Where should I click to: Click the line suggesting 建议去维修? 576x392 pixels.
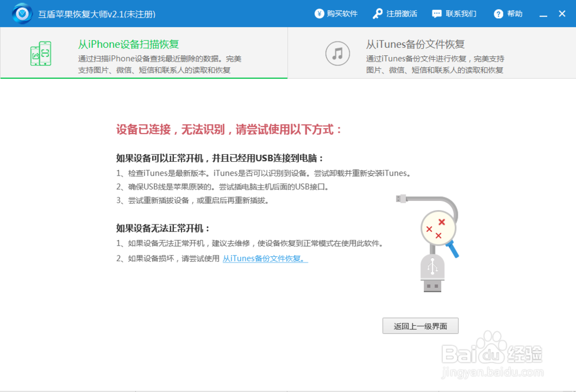coord(250,243)
